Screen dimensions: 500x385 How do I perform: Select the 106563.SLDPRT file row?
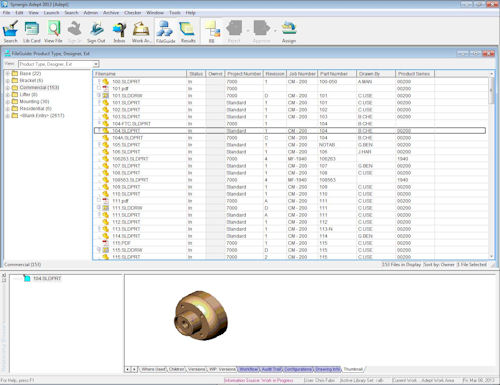point(289,180)
